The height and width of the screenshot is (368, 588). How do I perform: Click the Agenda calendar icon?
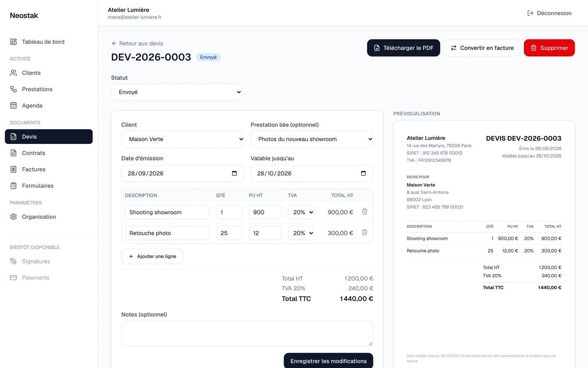click(14, 106)
